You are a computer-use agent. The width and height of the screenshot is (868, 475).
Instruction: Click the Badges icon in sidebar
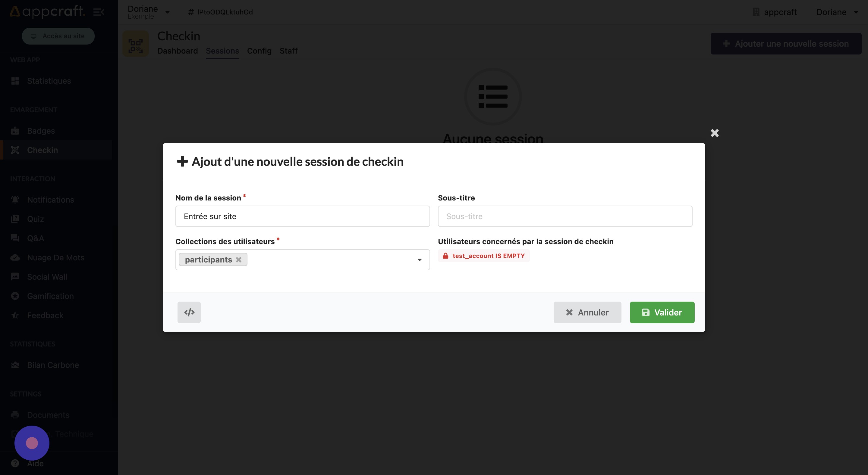coord(15,130)
